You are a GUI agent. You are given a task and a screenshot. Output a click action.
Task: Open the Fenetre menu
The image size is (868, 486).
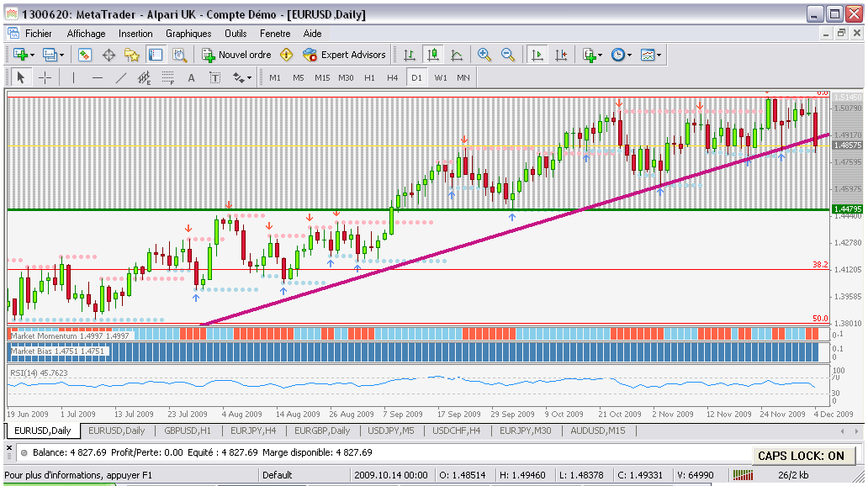(x=275, y=34)
